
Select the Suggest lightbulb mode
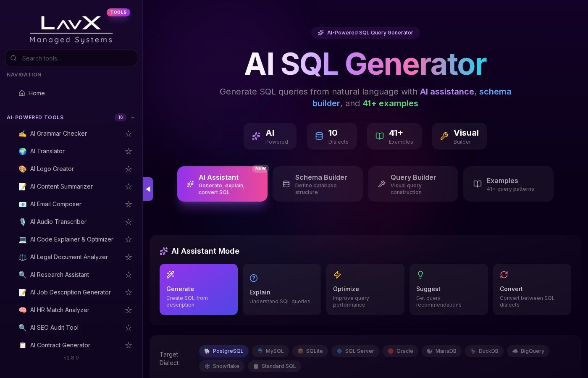pos(420,275)
